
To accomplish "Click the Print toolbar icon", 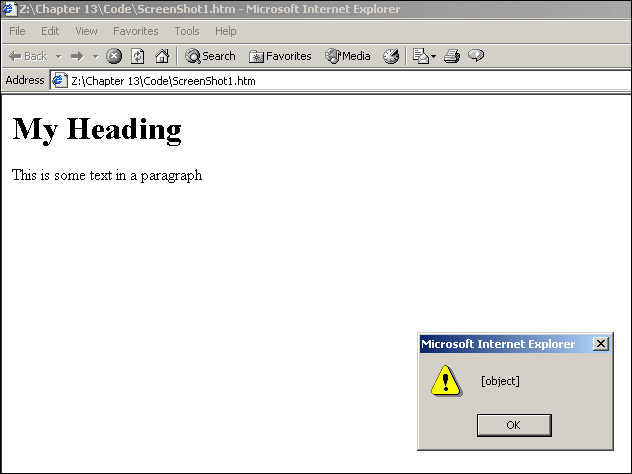I will pyautogui.click(x=452, y=56).
